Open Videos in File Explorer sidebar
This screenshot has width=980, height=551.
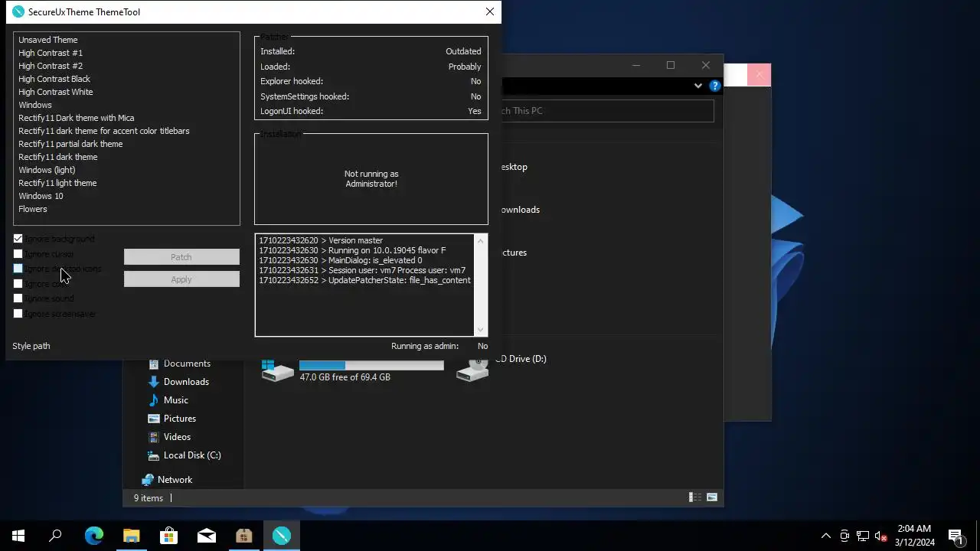click(x=177, y=437)
